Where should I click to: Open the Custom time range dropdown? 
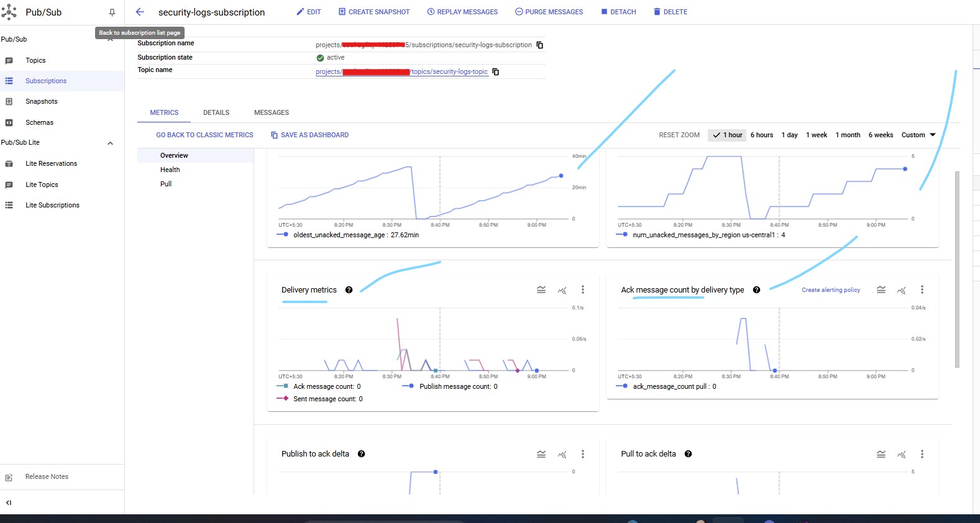coord(918,135)
